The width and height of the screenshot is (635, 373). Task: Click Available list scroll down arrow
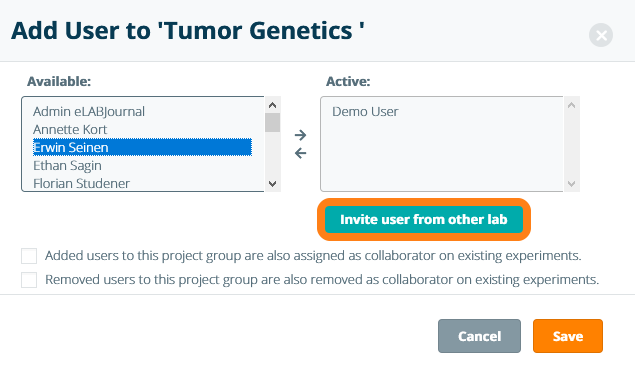(273, 183)
